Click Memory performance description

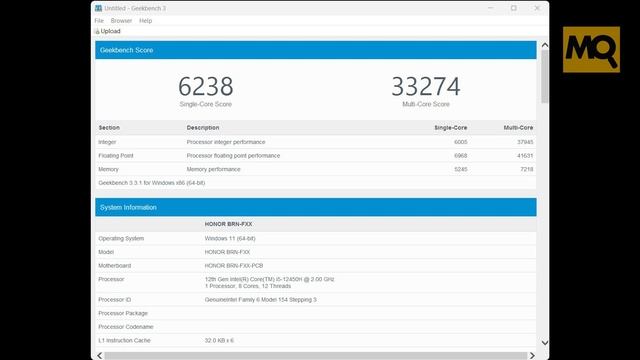pos(213,169)
